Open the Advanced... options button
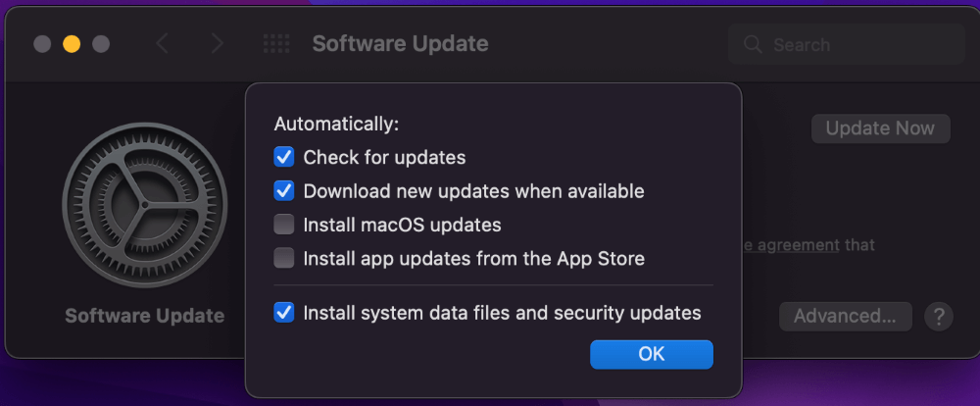Screen dimensions: 980x406 click(845, 317)
